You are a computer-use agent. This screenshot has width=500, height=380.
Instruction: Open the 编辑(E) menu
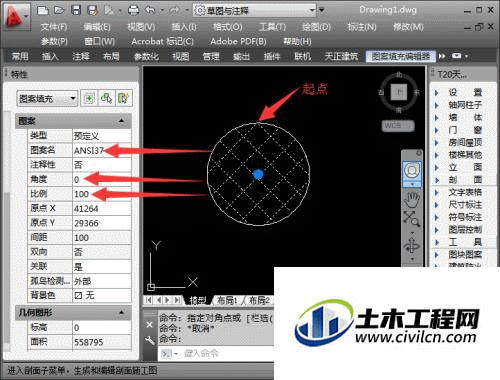[x=97, y=27]
